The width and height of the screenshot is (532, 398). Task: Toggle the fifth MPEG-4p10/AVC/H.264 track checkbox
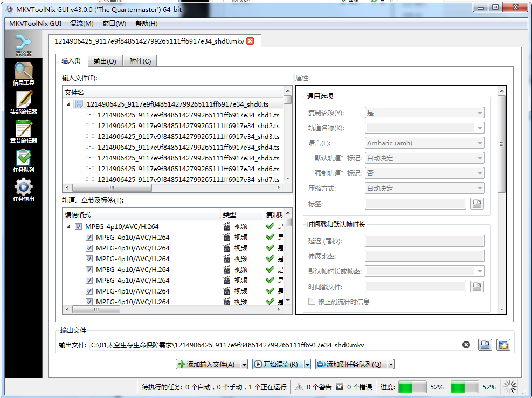coord(89,269)
